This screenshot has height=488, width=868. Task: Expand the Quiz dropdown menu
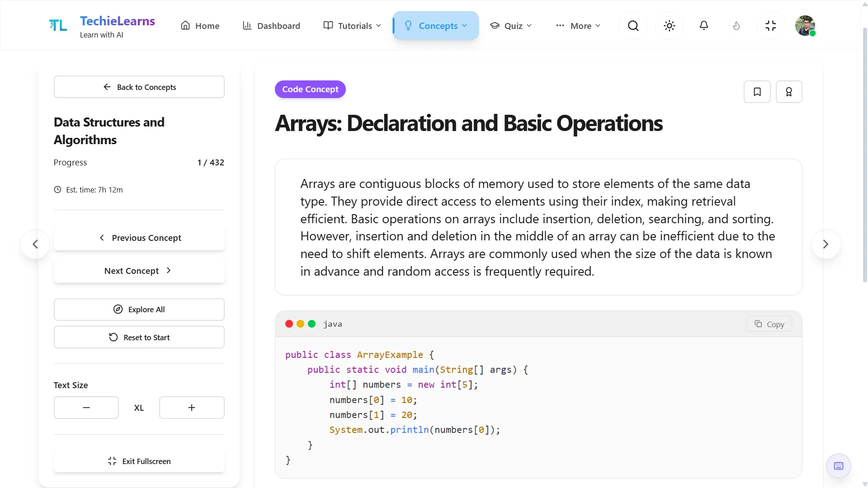tap(511, 26)
